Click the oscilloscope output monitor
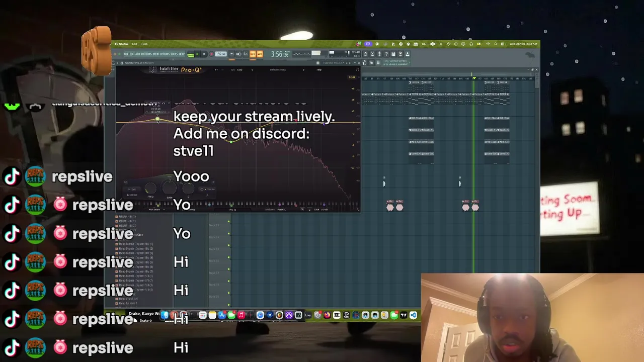644x362 pixels. click(x=302, y=54)
